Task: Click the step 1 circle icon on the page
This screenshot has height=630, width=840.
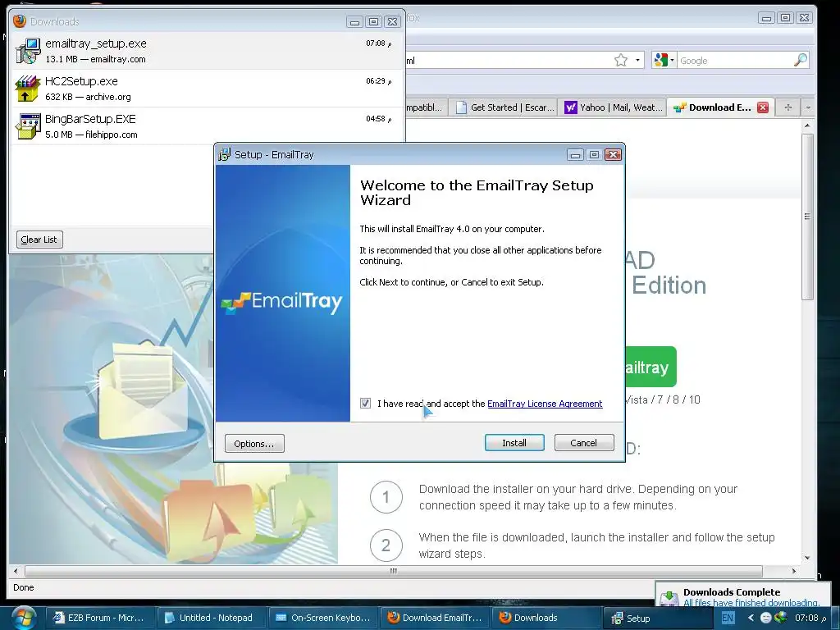Action: pos(386,497)
